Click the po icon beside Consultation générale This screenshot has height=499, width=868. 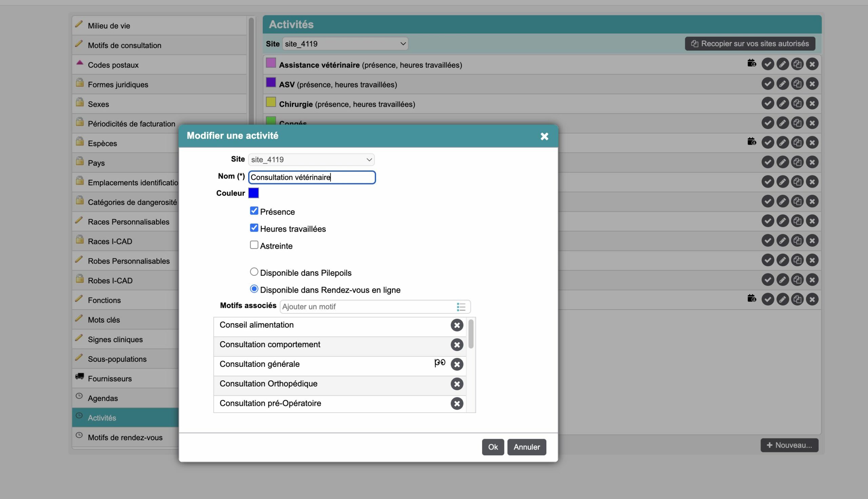coord(440,362)
